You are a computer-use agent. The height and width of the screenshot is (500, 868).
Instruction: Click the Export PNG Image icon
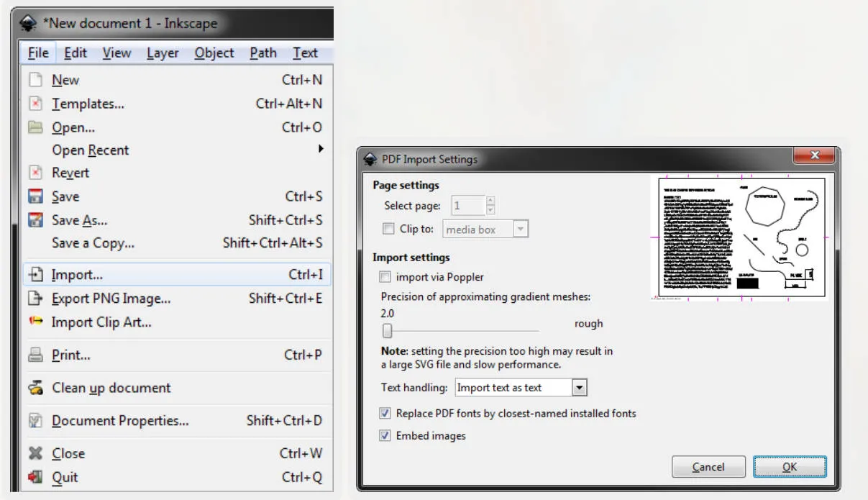(36, 299)
